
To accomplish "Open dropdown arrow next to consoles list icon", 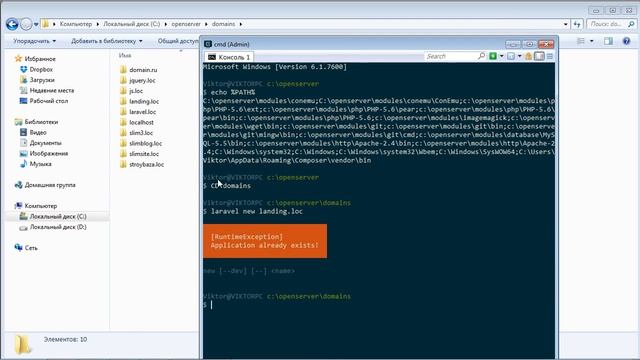I will [520, 56].
